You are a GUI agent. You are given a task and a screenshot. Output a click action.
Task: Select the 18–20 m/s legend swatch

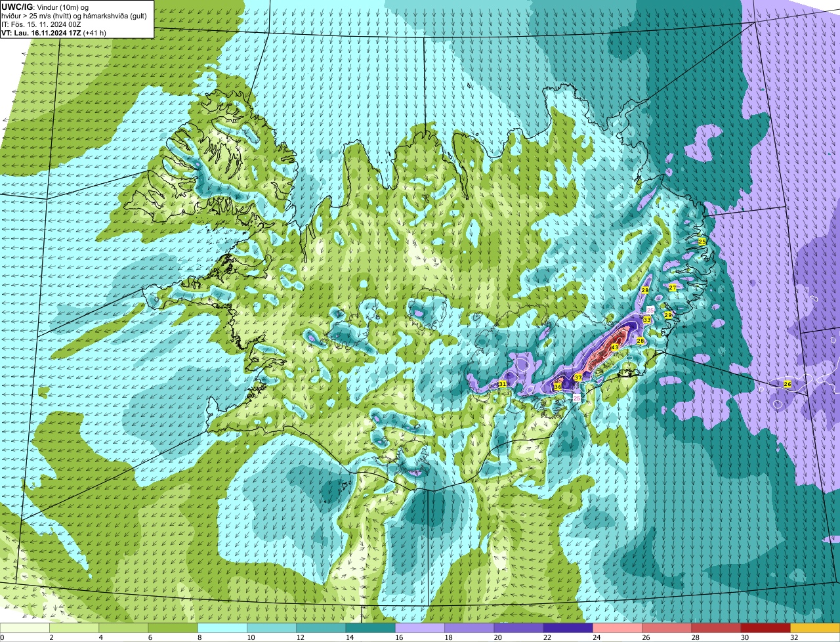(469, 628)
